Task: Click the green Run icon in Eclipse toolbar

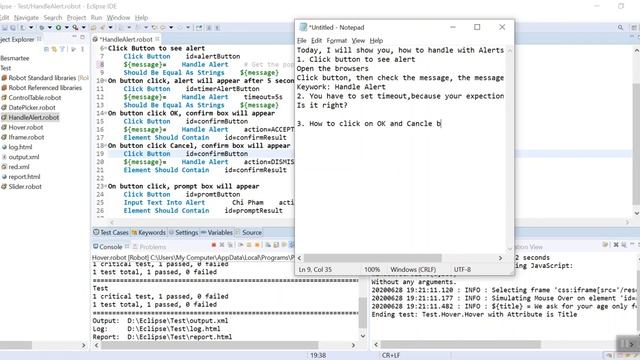Action: click(58, 27)
